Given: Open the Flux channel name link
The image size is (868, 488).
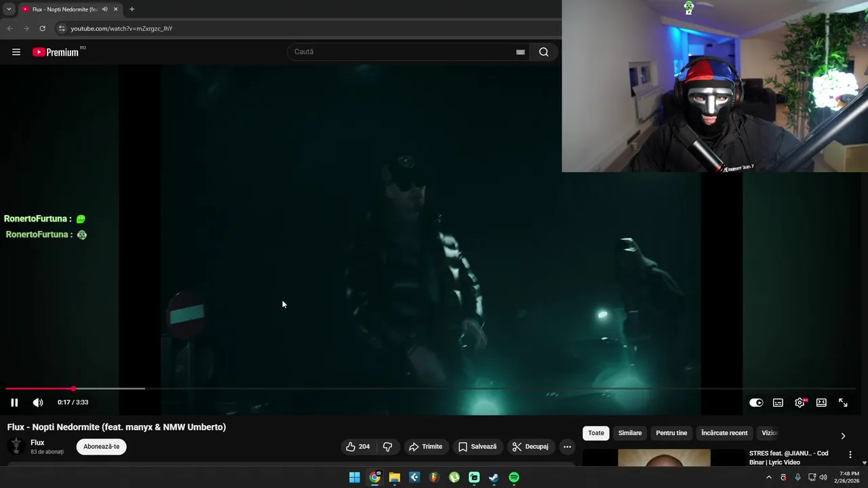Looking at the screenshot, I should (x=37, y=443).
